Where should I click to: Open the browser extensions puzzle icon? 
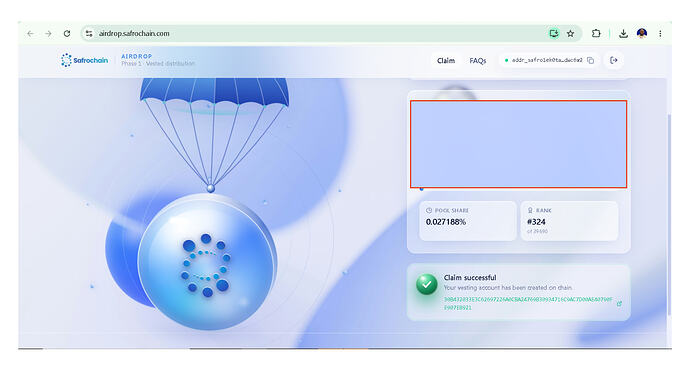(596, 33)
